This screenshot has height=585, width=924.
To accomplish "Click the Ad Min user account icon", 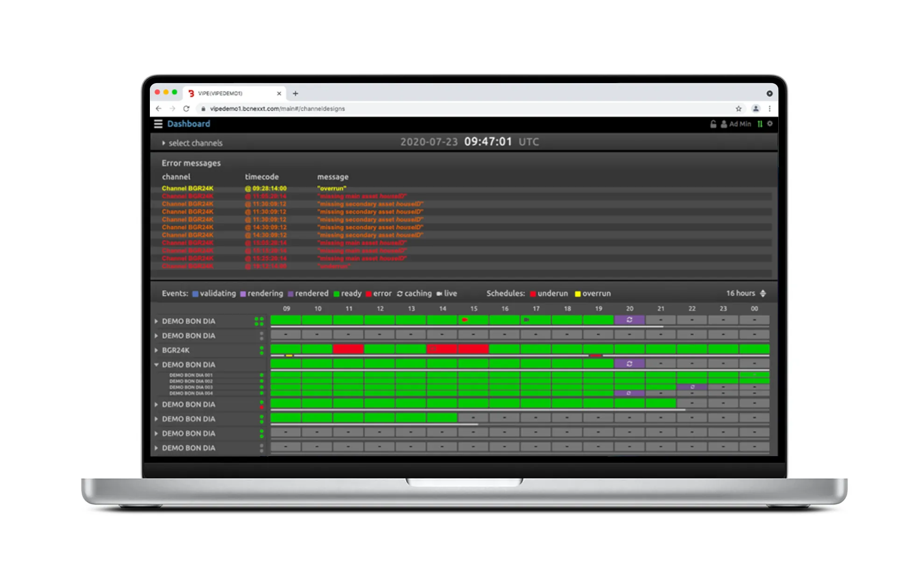I will pos(724,124).
